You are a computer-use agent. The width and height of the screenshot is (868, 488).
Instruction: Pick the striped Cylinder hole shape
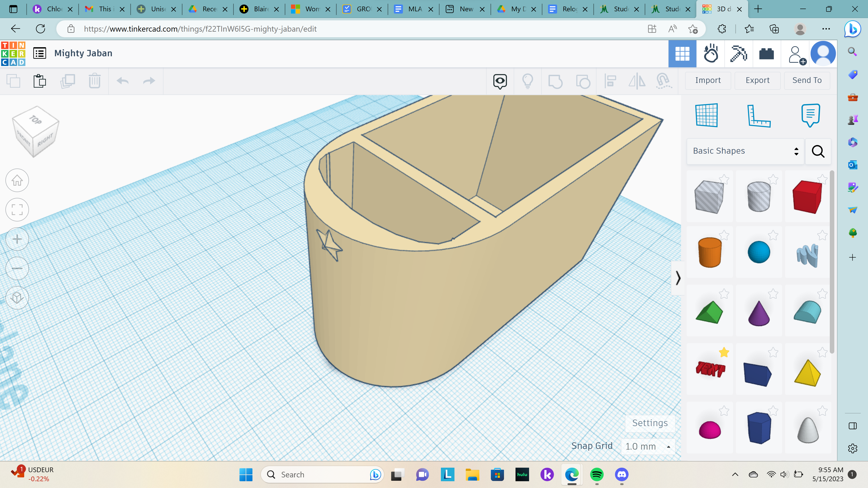[x=759, y=197]
